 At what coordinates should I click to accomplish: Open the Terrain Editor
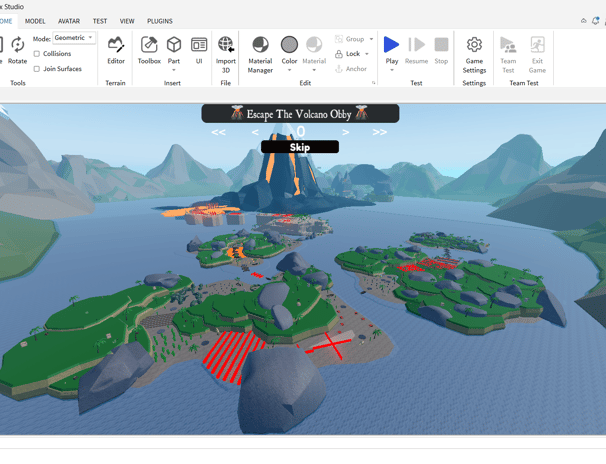click(x=116, y=50)
